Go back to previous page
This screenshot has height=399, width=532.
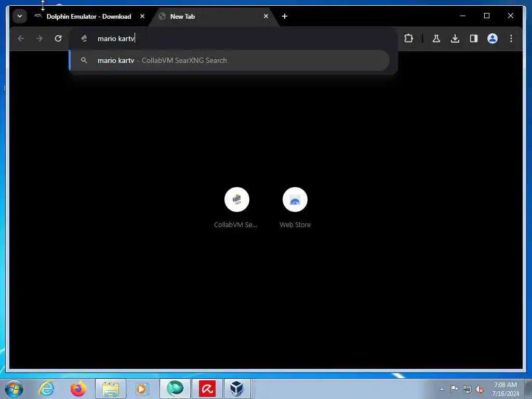tap(21, 38)
